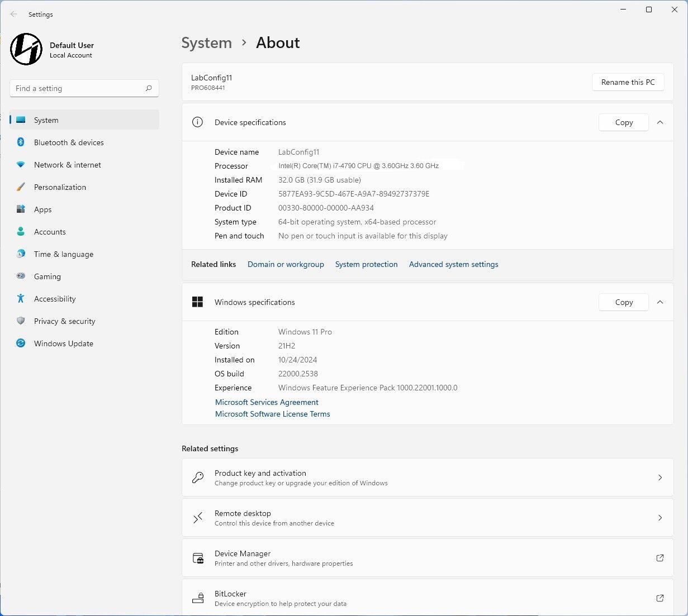The width and height of the screenshot is (688, 616).
Task: Open Microsoft Software License Terms link
Action: click(273, 414)
